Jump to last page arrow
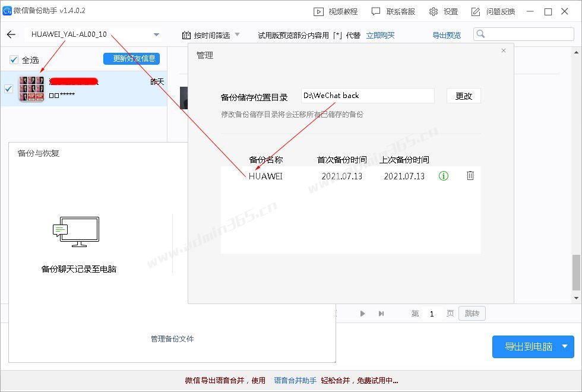Image resolution: width=582 pixels, height=392 pixels. [381, 314]
